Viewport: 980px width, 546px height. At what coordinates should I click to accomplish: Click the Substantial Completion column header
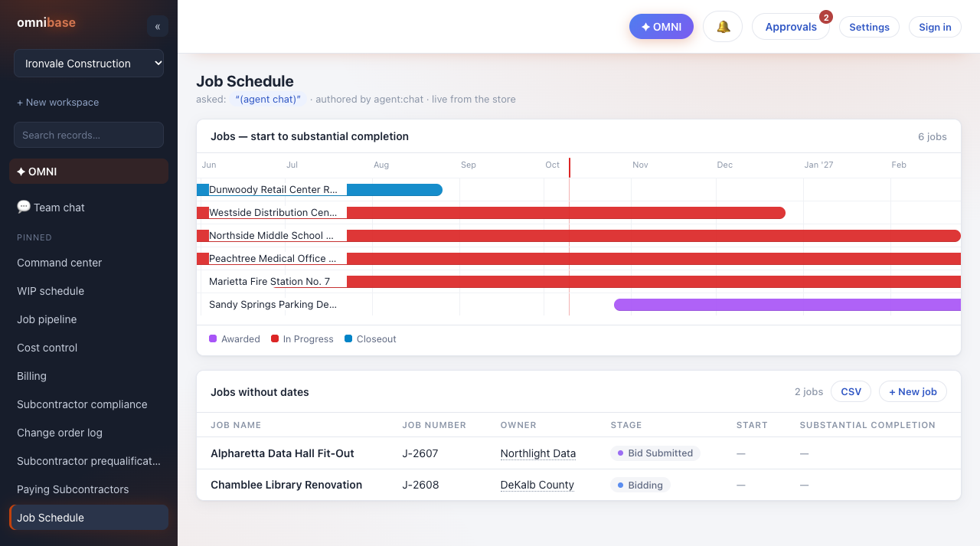pyautogui.click(x=867, y=425)
